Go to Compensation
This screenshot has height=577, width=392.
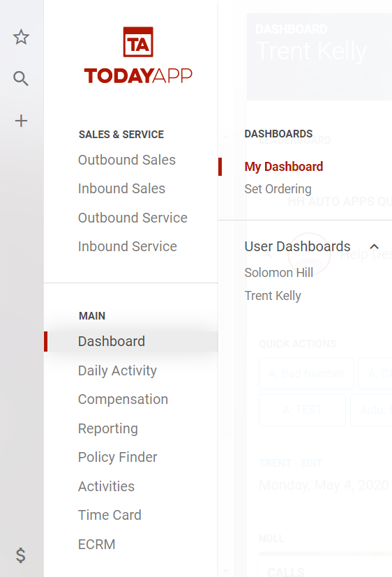123,399
